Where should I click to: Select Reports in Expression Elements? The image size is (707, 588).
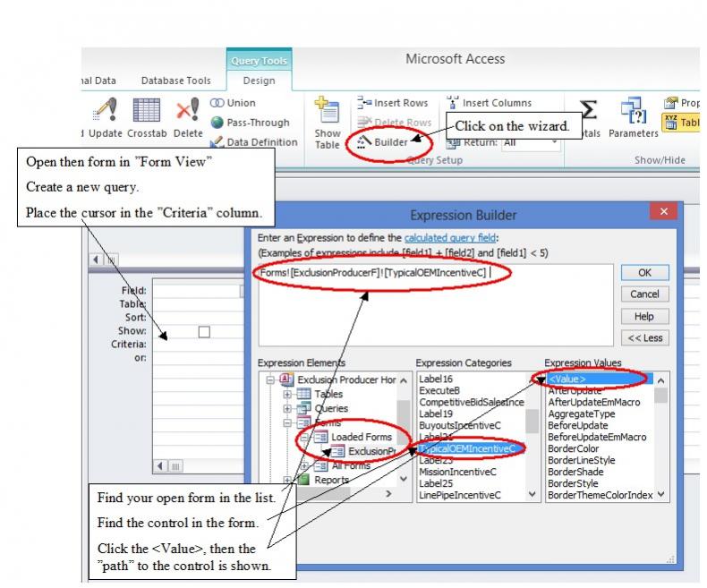pyautogui.click(x=331, y=480)
